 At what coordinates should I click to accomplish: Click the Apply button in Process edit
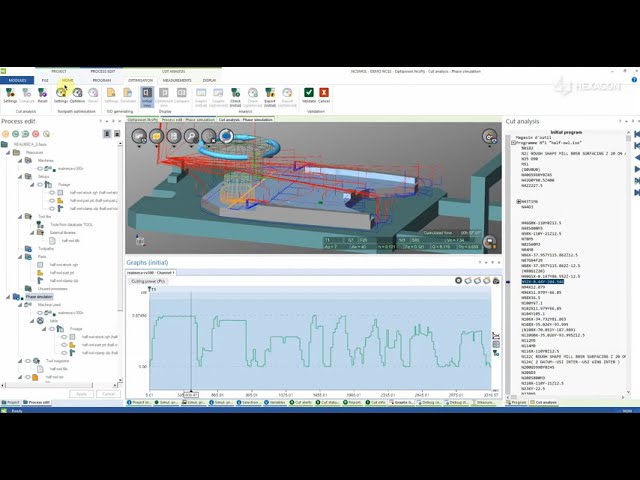pyautogui.click(x=81, y=394)
